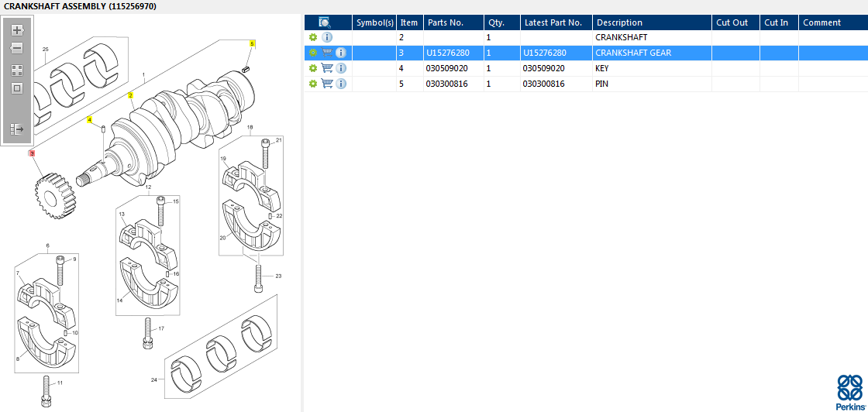The width and height of the screenshot is (868, 412).
Task: Click the search icon in the parts table header
Action: [x=325, y=22]
